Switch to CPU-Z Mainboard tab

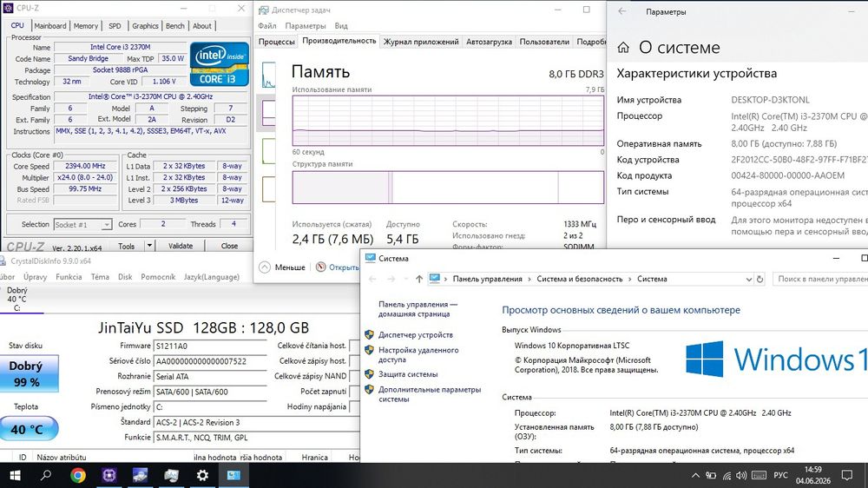pos(49,25)
